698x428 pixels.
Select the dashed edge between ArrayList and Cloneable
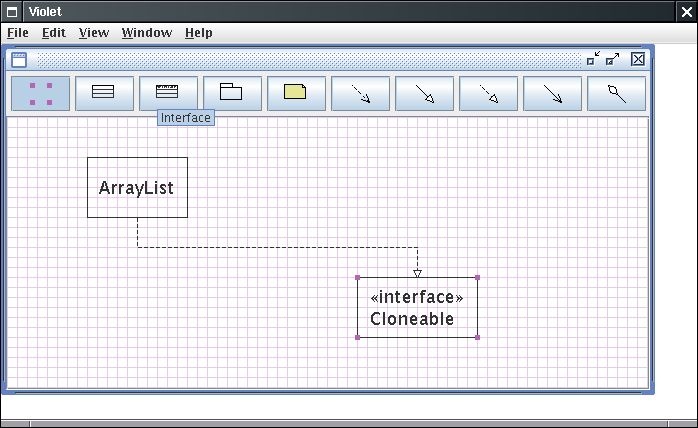click(277, 247)
